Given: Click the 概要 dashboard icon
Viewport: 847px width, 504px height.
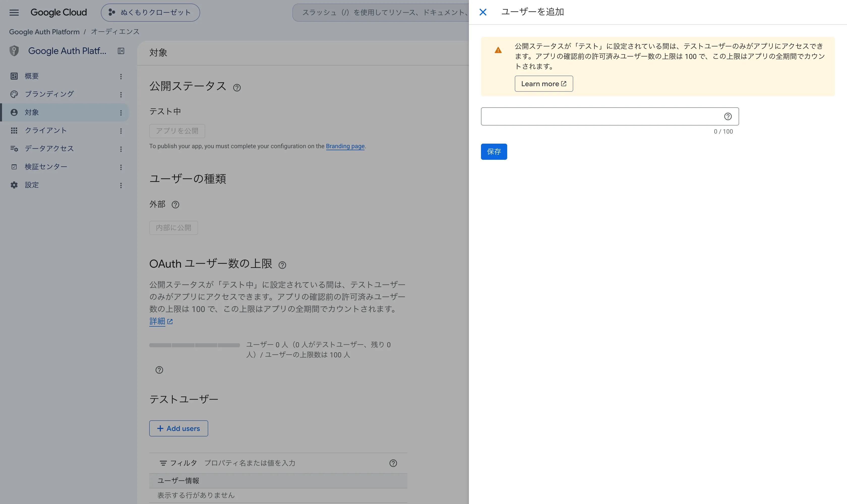Looking at the screenshot, I should [x=14, y=76].
